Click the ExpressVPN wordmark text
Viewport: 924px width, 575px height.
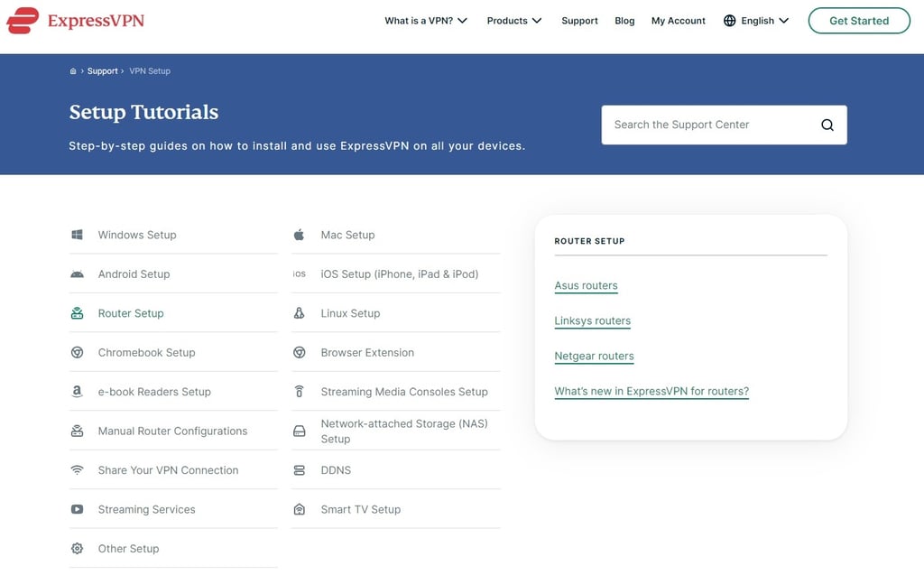[96, 21]
